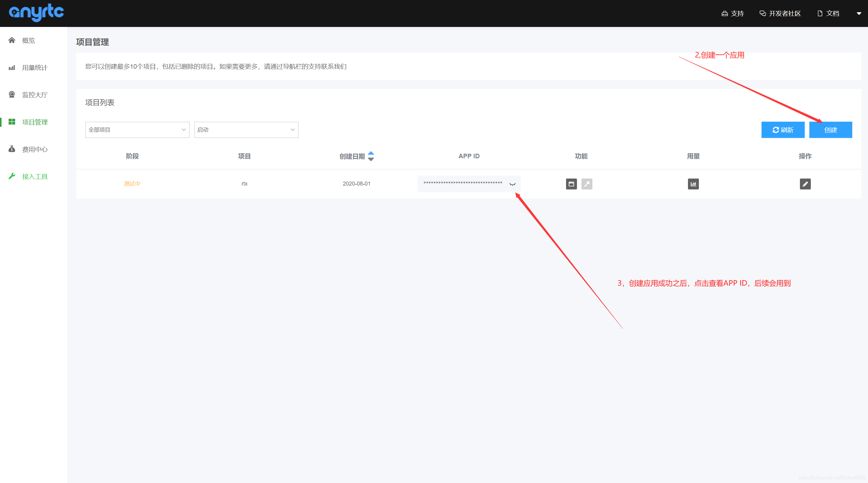The image size is (868, 483).
Task: Open the account dropdown arrow at top right
Action: 859,14
